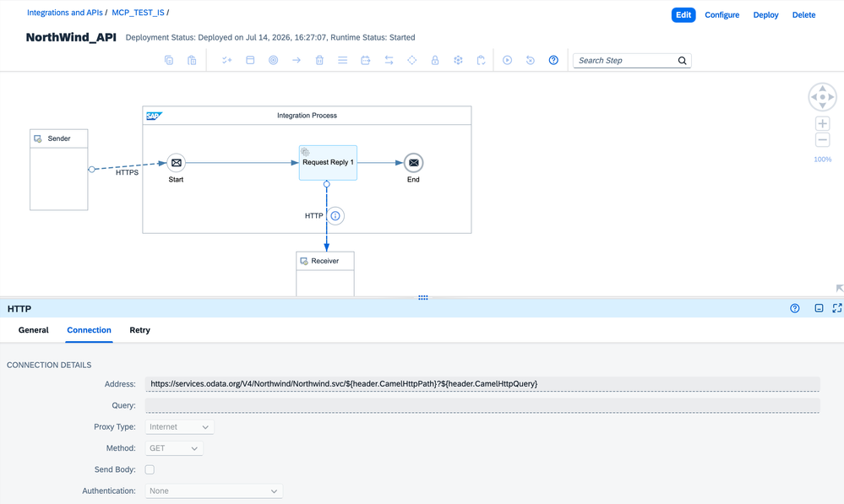Click the panel splitter grip handle
This screenshot has height=504, width=844.
[423, 297]
